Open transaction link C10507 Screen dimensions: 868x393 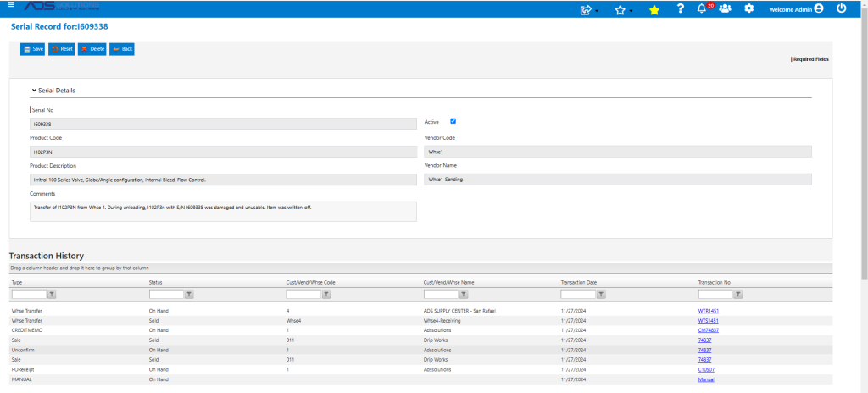click(x=707, y=369)
